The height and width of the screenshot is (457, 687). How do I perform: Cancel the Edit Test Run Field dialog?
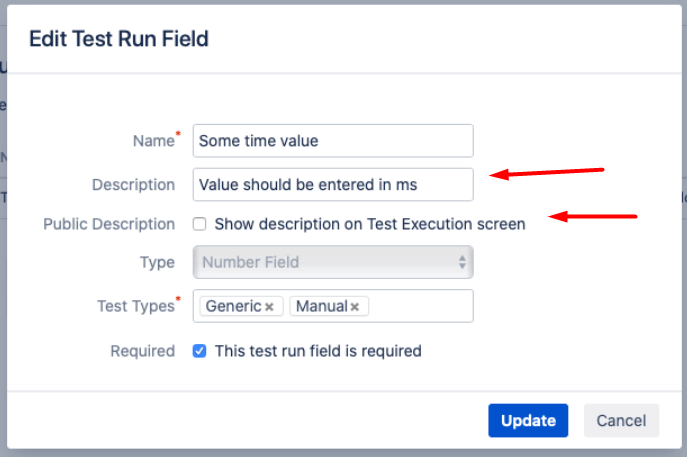(x=621, y=421)
